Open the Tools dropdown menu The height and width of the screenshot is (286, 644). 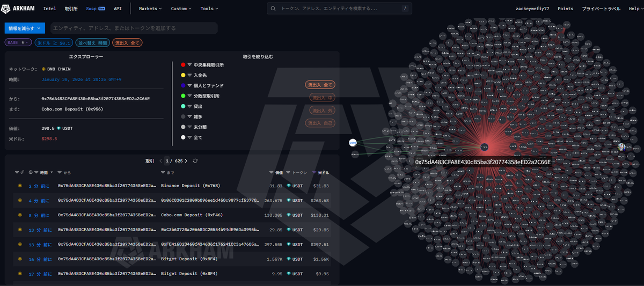pyautogui.click(x=209, y=9)
